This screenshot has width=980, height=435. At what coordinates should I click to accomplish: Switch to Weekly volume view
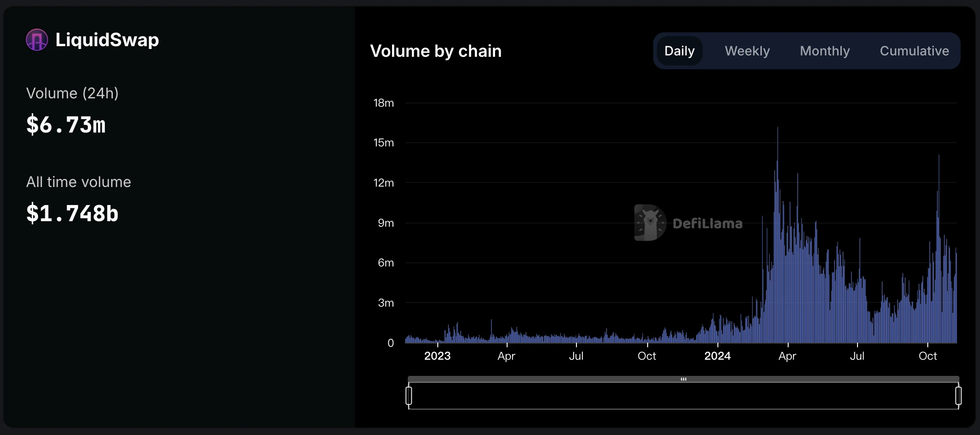(747, 51)
